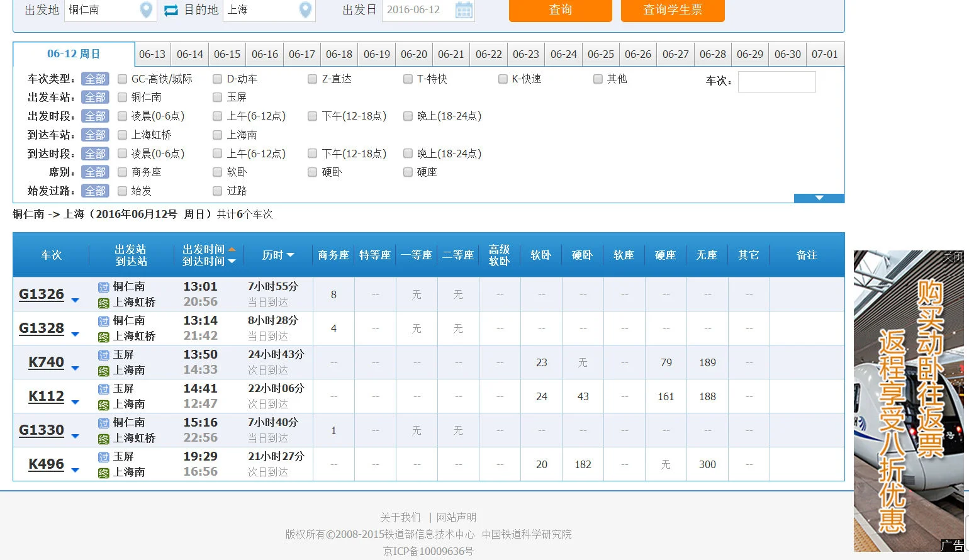The height and width of the screenshot is (560, 969).
Task: Close the advertisement banner on the right
Action: click(954, 257)
